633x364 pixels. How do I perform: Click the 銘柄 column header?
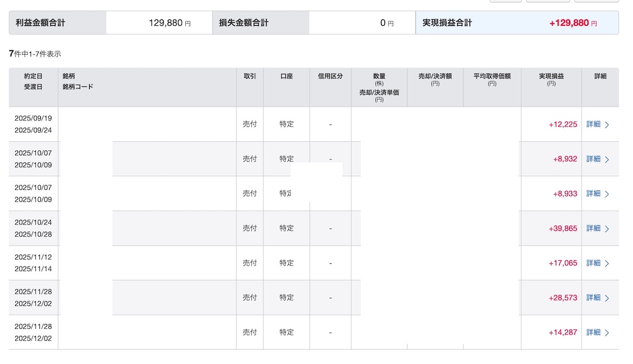(69, 76)
